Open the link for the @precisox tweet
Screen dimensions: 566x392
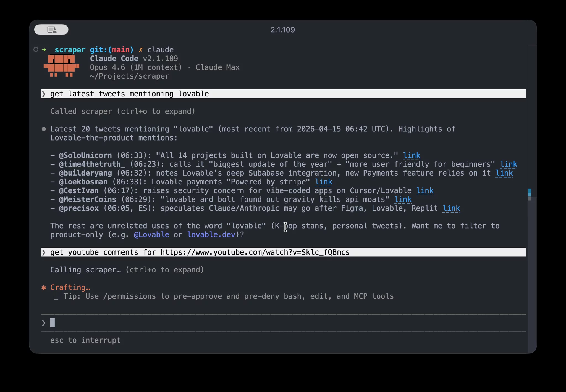[451, 208]
